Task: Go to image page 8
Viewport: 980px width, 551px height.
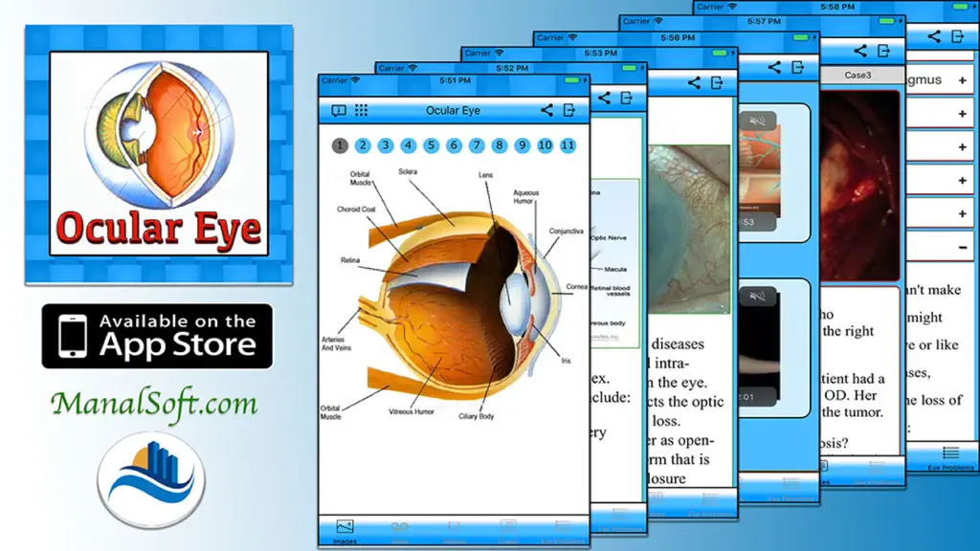Action: (500, 145)
